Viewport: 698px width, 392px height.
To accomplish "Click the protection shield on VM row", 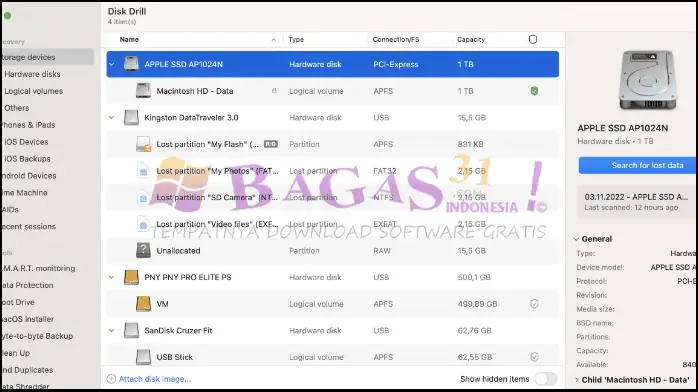I will point(534,304).
